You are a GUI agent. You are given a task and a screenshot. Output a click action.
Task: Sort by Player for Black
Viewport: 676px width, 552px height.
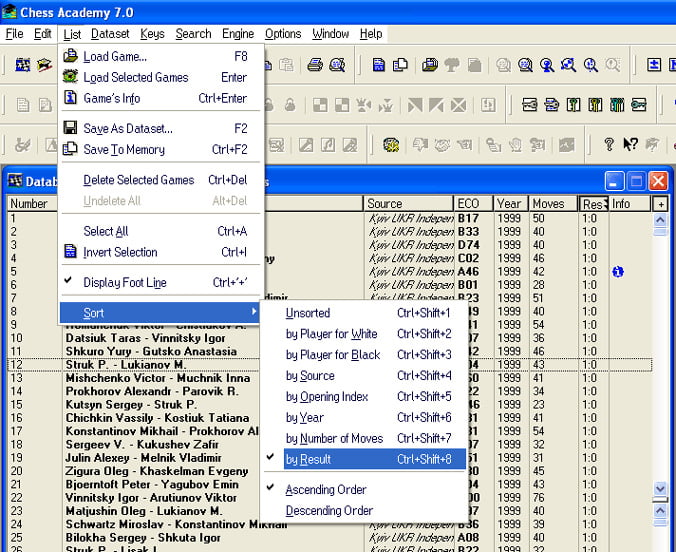[x=365, y=354]
